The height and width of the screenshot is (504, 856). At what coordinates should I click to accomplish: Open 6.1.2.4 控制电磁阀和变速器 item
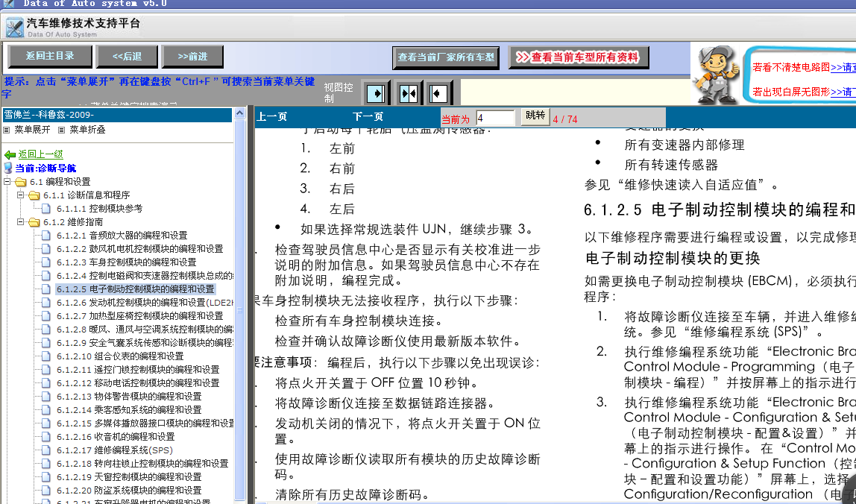tap(145, 275)
